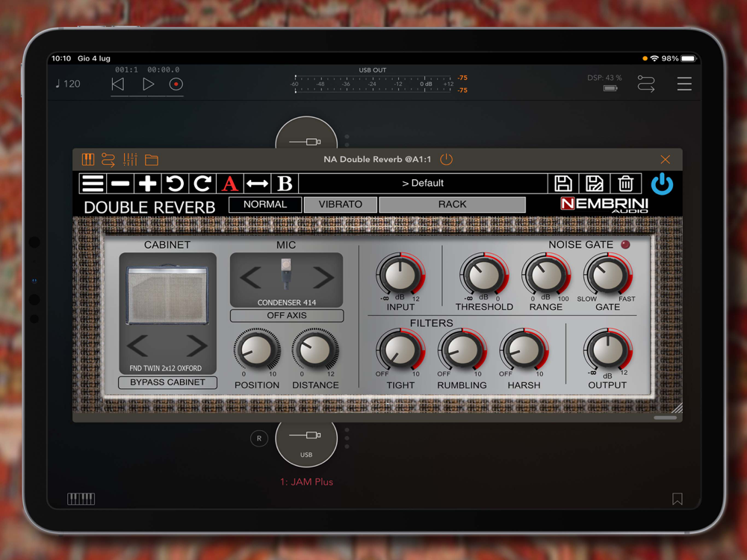Select the A comparison state
The height and width of the screenshot is (560, 747).
(229, 184)
